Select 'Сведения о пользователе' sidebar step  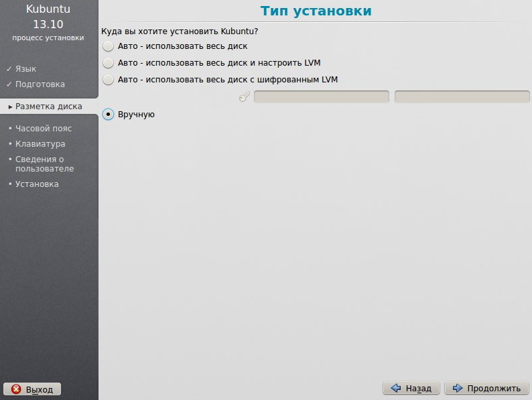[x=44, y=164]
